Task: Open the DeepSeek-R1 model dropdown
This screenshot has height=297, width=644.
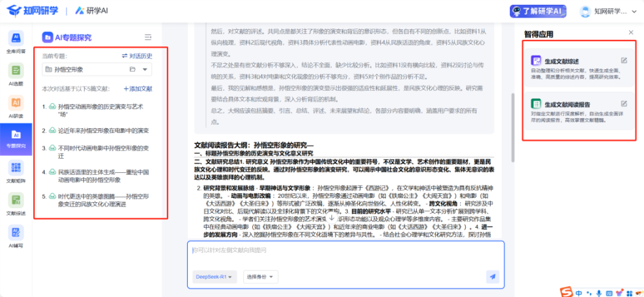Action: click(x=215, y=277)
